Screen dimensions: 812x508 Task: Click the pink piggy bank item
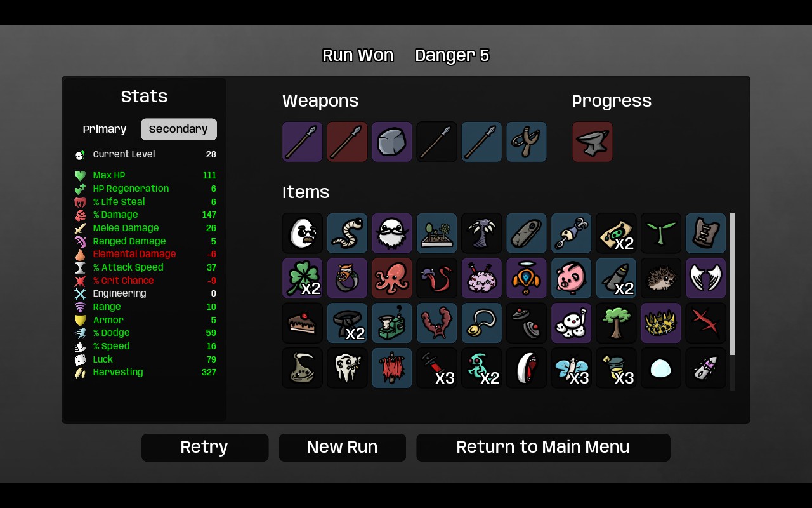pos(572,278)
